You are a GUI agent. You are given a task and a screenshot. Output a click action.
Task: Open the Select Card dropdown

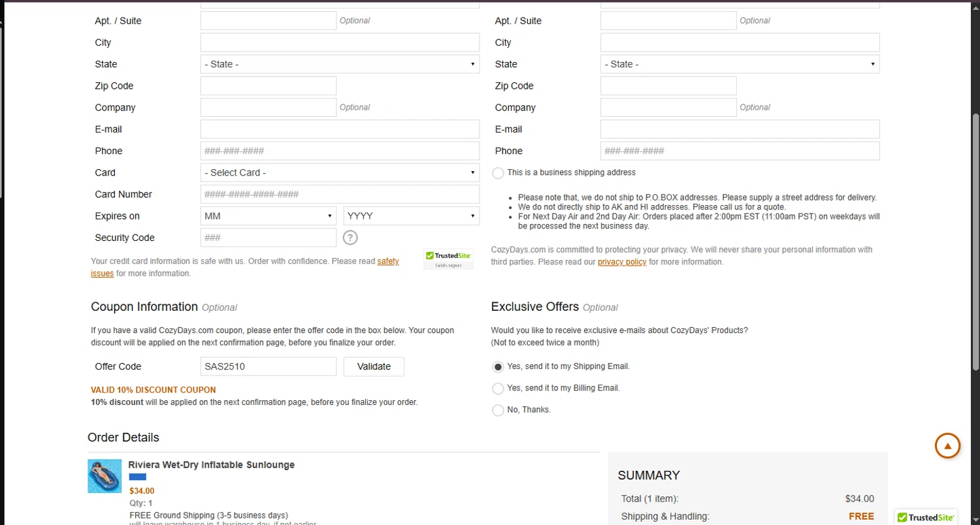(340, 172)
